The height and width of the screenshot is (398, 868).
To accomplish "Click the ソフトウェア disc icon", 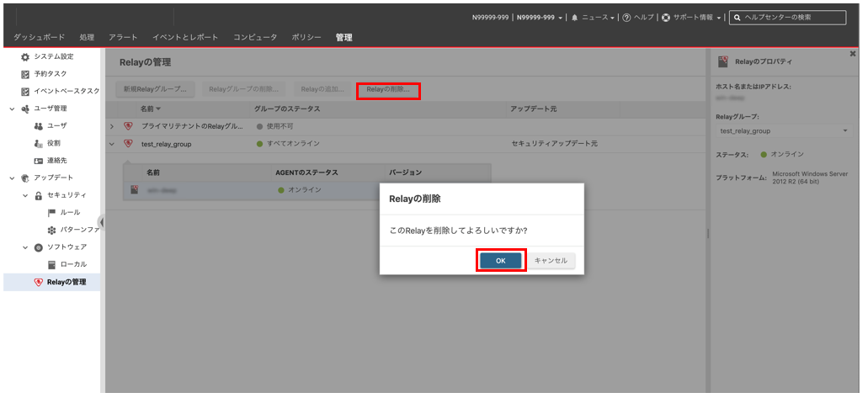I will [x=38, y=247].
